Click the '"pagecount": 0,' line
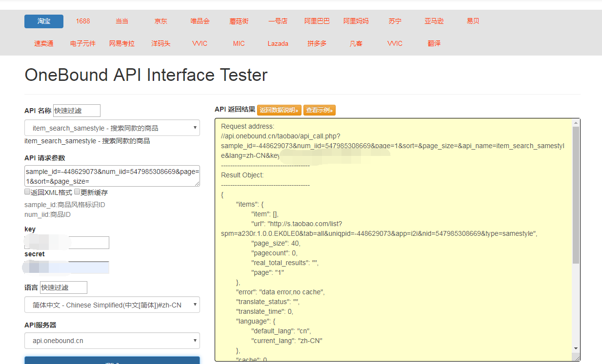 (x=274, y=253)
